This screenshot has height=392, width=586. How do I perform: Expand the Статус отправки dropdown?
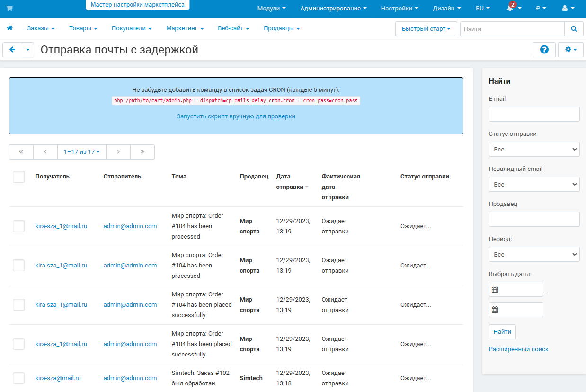pyautogui.click(x=534, y=149)
